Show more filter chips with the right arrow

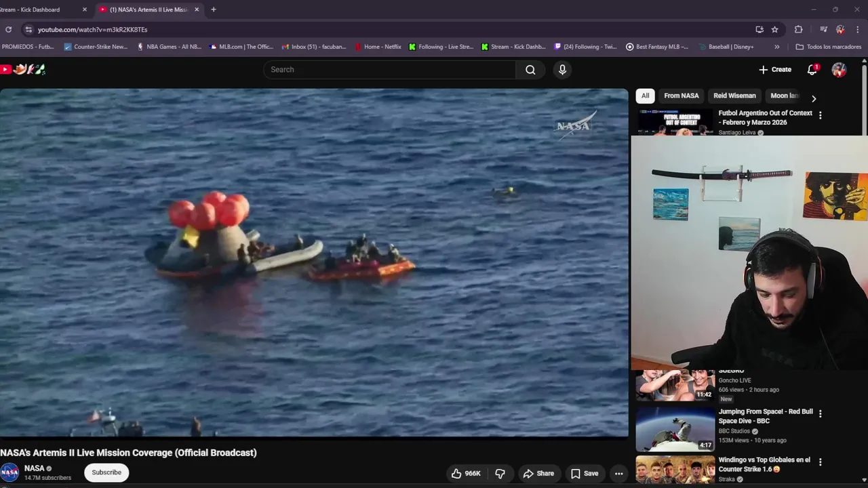[x=814, y=99]
